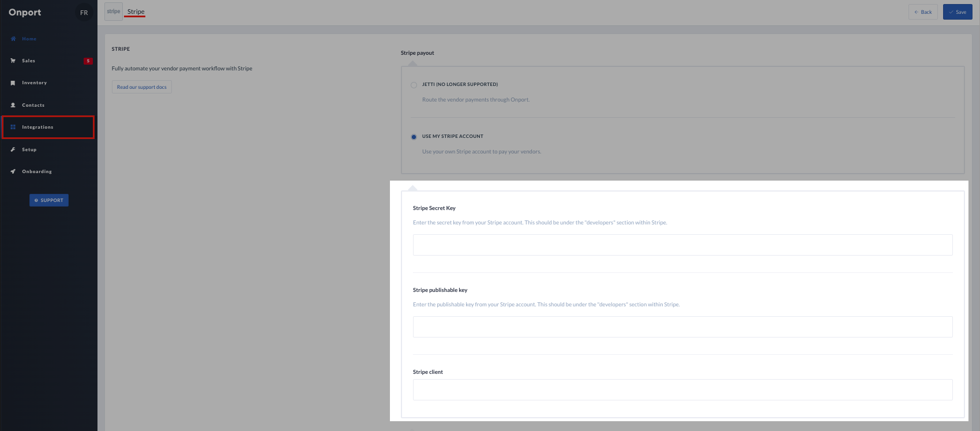Click the Onport logo
The width and height of the screenshot is (980, 431).
click(25, 13)
